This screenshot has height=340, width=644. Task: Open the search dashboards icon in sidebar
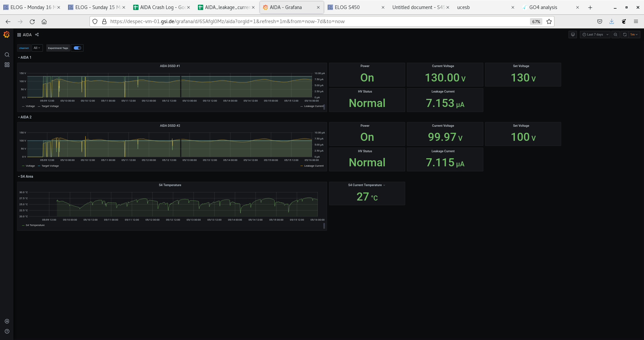click(7, 55)
